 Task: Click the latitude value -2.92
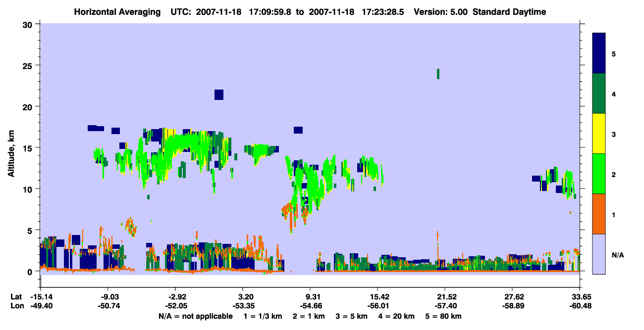coord(176,297)
